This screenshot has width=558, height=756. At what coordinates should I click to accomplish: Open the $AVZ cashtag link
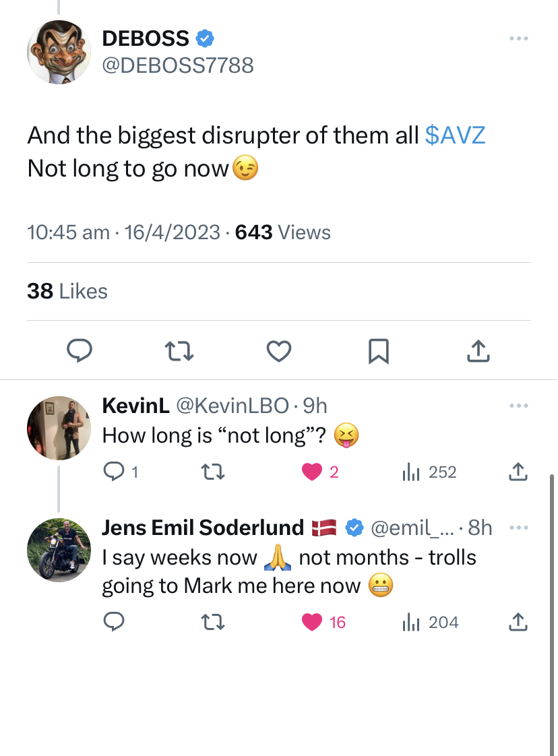coord(456,135)
